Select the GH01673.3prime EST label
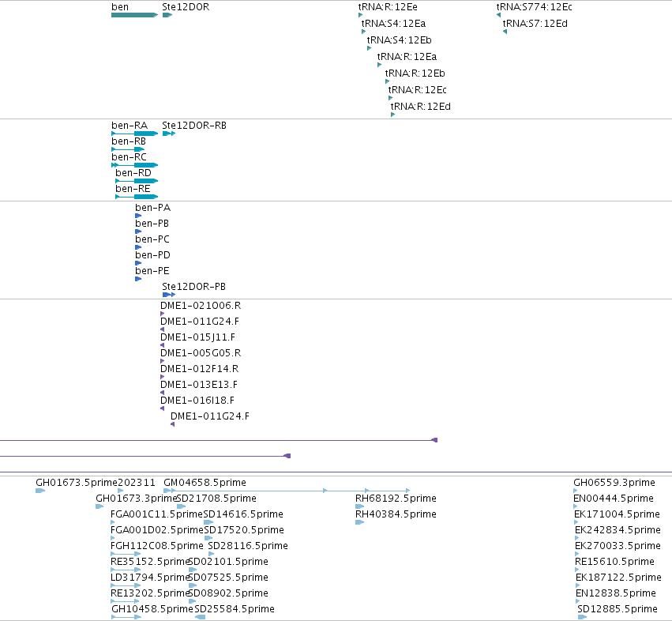This screenshot has width=672, height=621. point(137,499)
